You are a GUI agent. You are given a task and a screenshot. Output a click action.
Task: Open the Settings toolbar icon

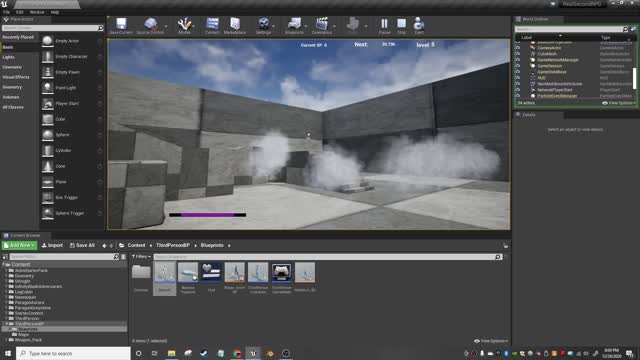point(264,26)
